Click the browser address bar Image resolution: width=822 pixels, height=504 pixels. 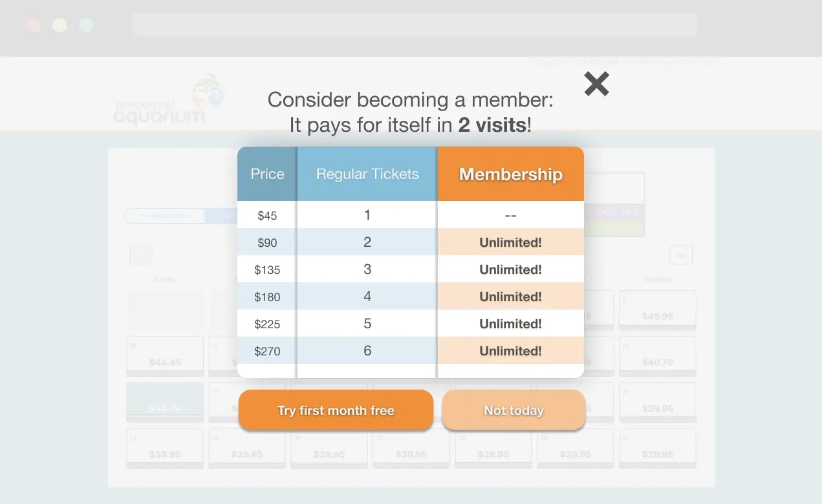coord(415,25)
